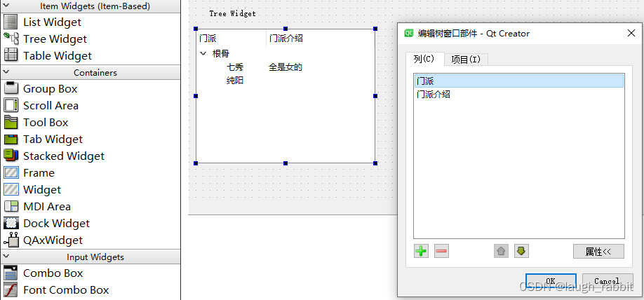Select the 根骨 root item label
Viewport: 644px width, 300px height.
(221, 53)
